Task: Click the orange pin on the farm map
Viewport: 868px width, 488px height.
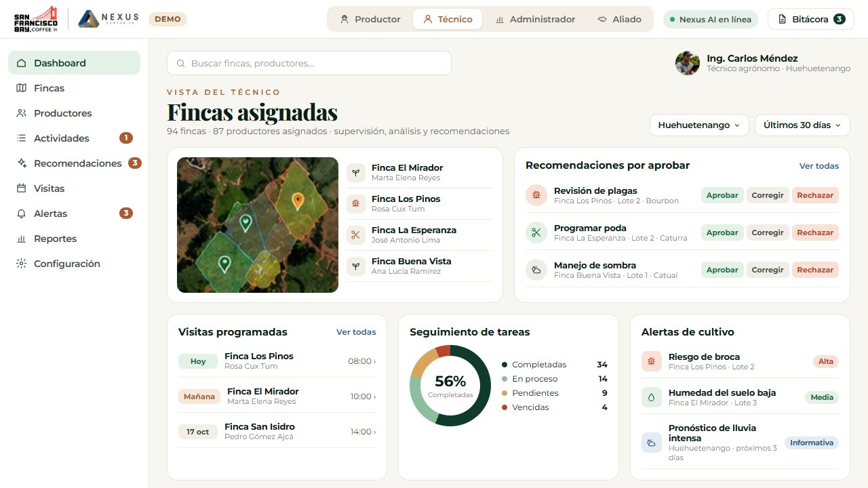Action: [x=298, y=201]
